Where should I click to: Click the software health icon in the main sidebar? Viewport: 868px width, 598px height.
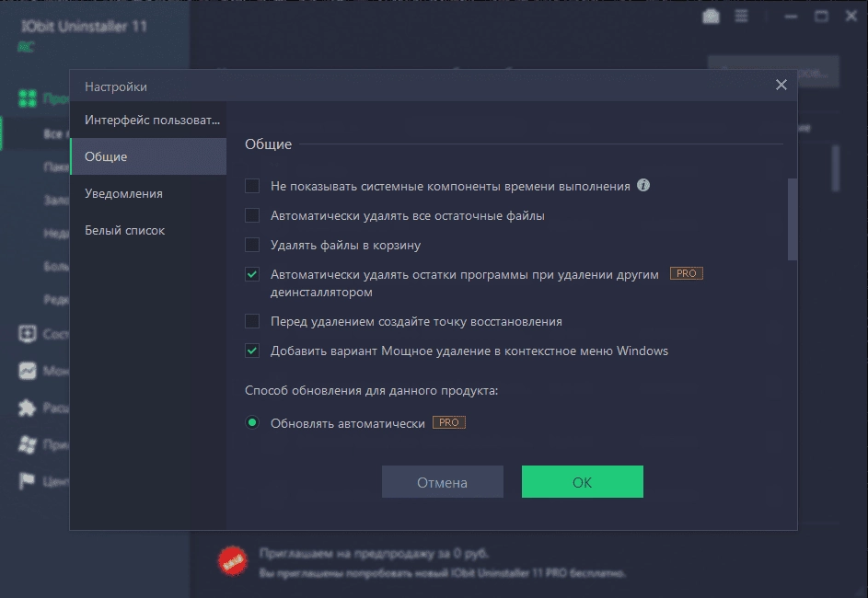pos(27,334)
